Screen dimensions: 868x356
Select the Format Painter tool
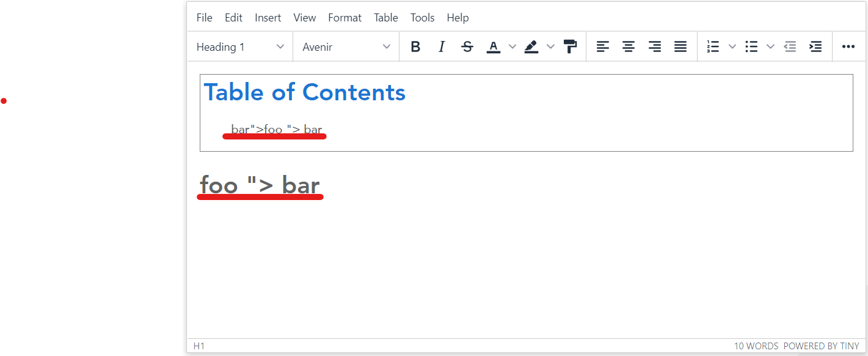(x=569, y=46)
